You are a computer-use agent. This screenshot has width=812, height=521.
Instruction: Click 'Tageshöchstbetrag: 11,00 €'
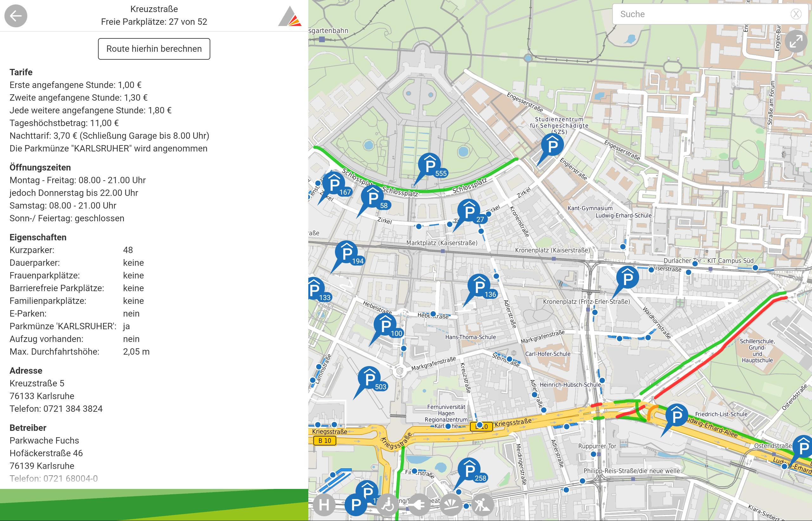64,123
